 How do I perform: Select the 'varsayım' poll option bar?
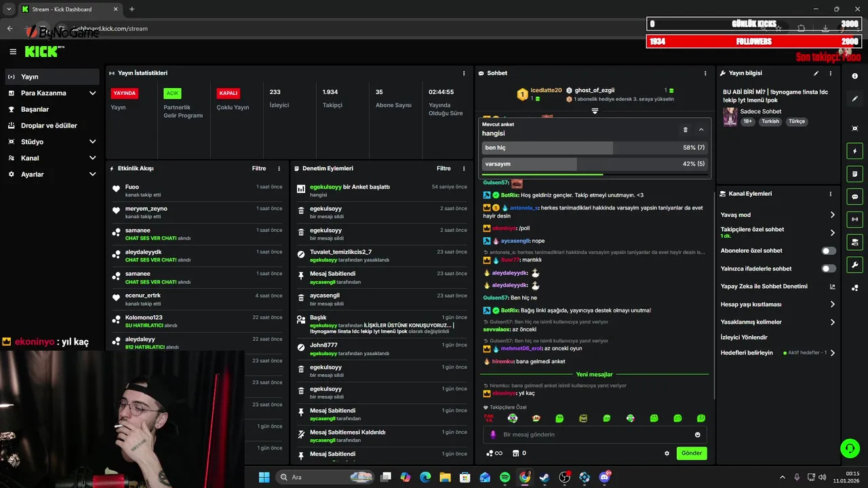(595, 164)
